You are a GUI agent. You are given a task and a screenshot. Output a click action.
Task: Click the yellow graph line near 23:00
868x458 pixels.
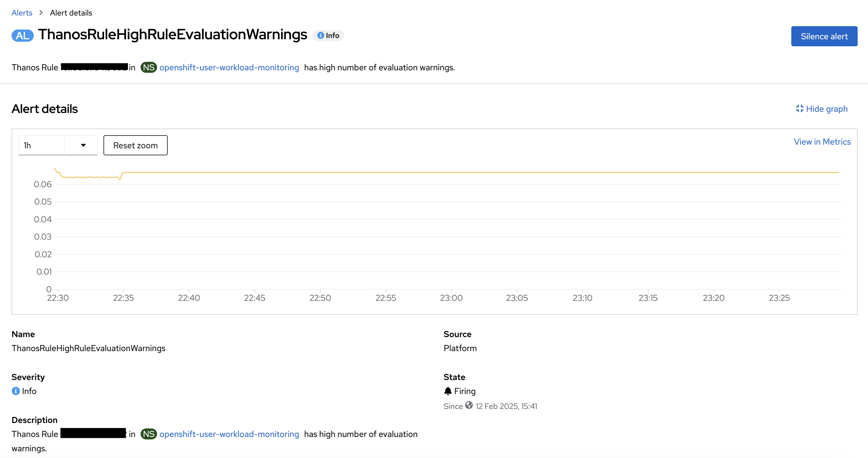coord(451,172)
